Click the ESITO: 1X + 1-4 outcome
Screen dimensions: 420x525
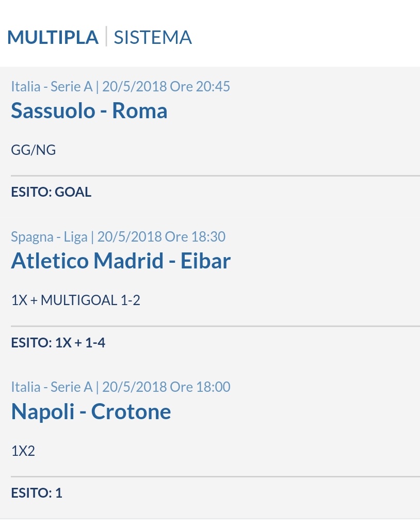58,343
